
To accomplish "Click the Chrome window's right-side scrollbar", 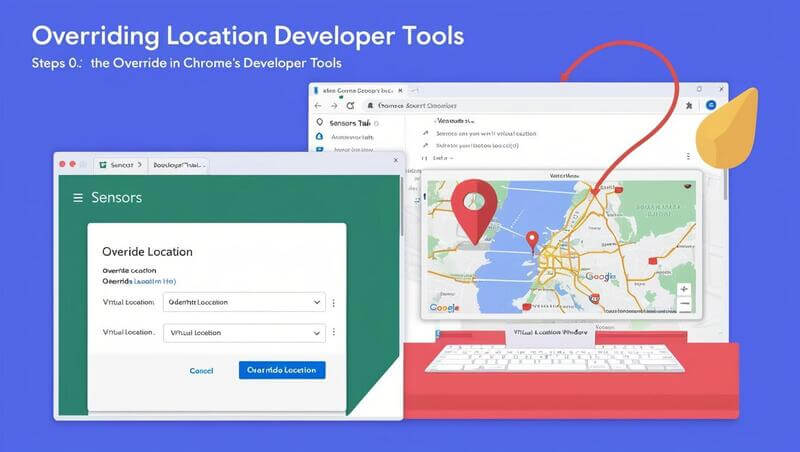I will (x=725, y=183).
